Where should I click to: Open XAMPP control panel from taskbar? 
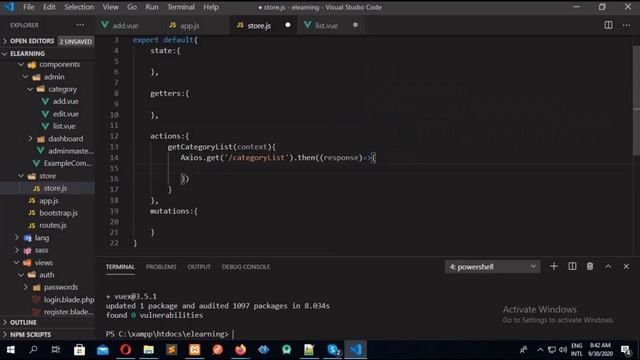(195, 350)
